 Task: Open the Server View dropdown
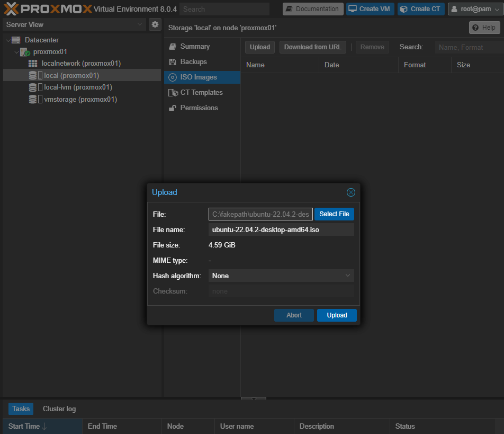click(74, 24)
